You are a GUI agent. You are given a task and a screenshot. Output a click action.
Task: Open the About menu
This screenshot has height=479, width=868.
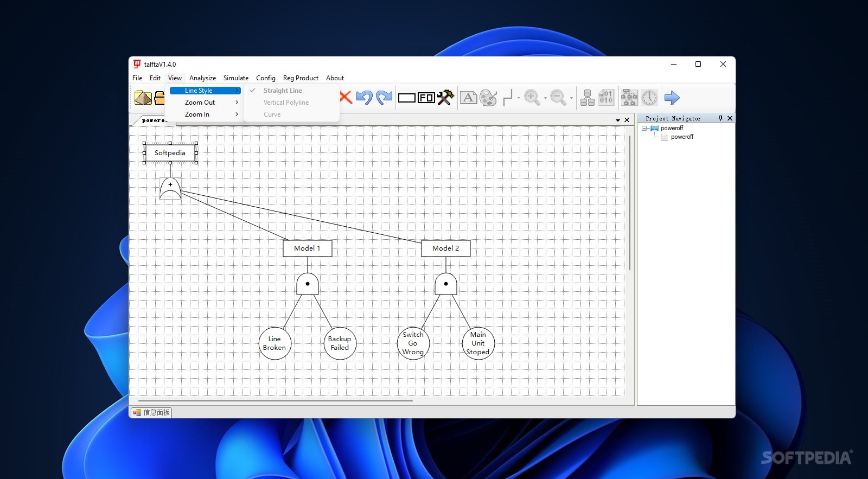pos(335,78)
